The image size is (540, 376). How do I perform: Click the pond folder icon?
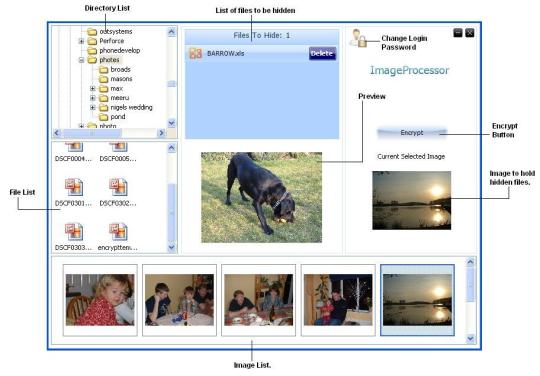103,117
